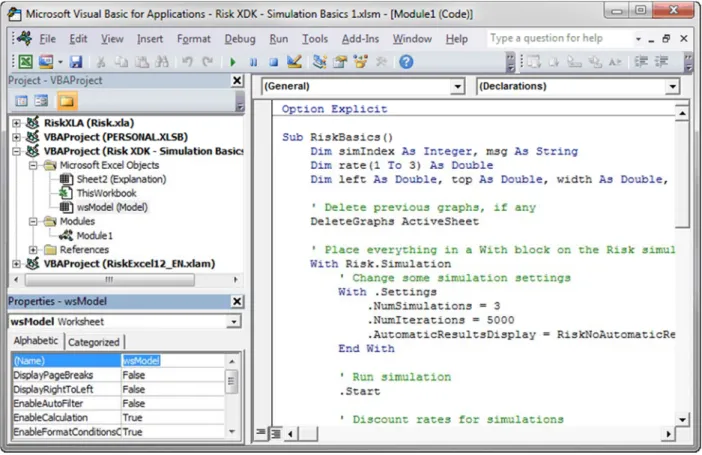Click the Type a question for help box

click(560, 39)
